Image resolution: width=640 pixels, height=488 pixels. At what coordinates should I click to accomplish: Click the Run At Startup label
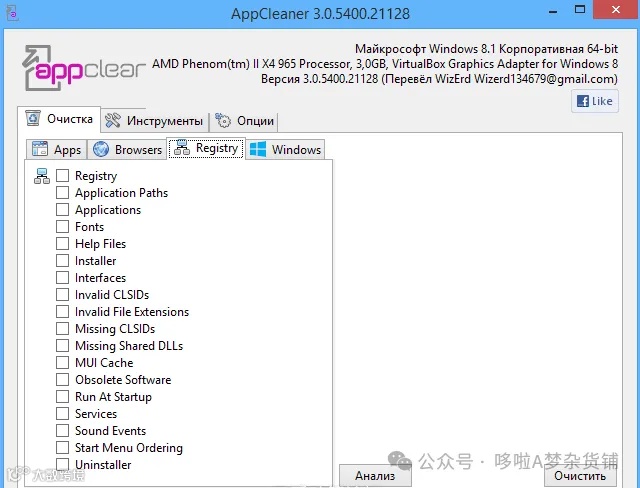pyautogui.click(x=113, y=397)
